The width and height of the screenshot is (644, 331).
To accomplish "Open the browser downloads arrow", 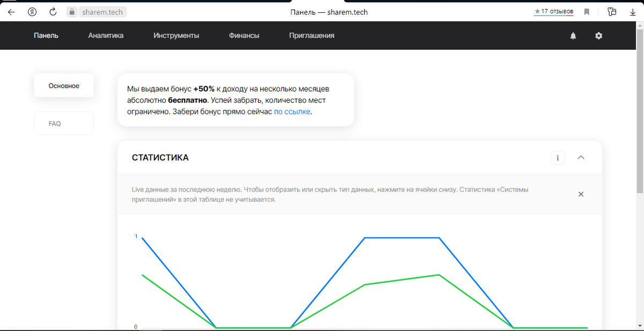I will [633, 12].
